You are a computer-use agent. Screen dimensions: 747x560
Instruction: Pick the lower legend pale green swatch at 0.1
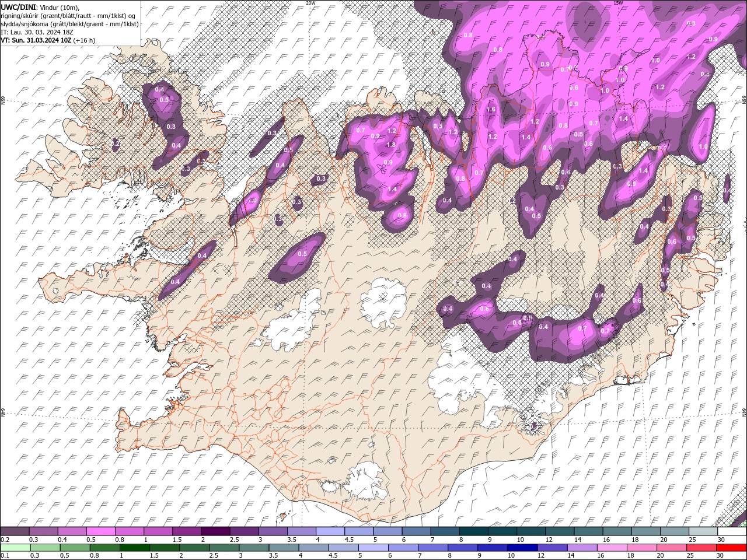point(15,548)
